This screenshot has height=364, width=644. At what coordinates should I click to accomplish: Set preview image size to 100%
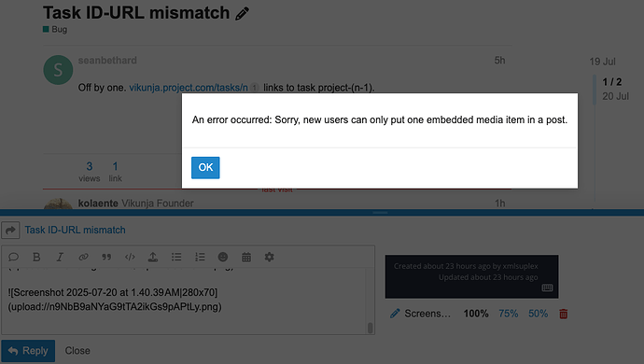coord(476,314)
